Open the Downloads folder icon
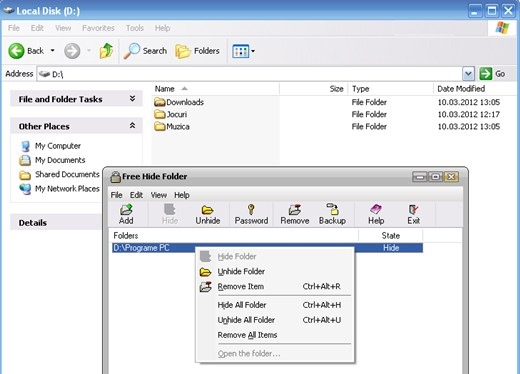 tap(160, 102)
